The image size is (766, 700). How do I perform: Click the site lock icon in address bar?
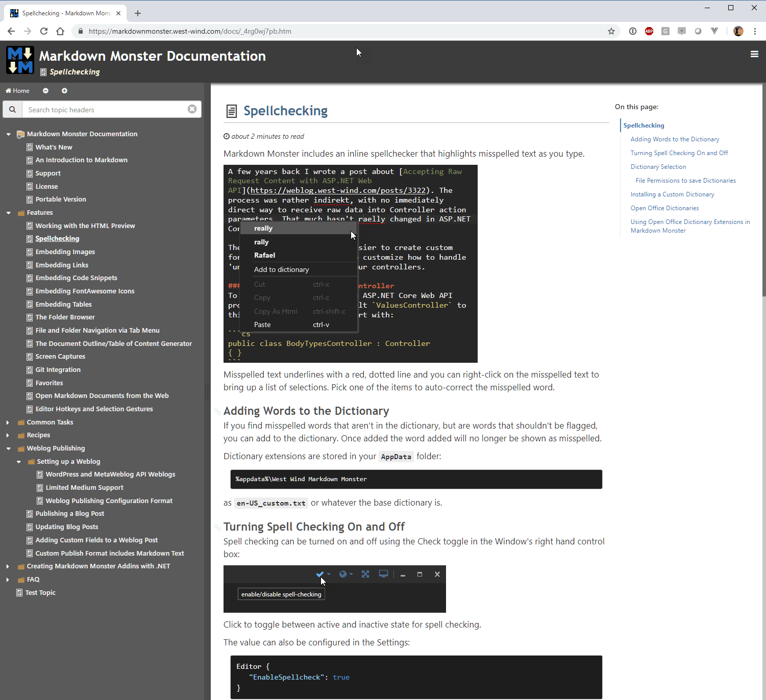80,31
